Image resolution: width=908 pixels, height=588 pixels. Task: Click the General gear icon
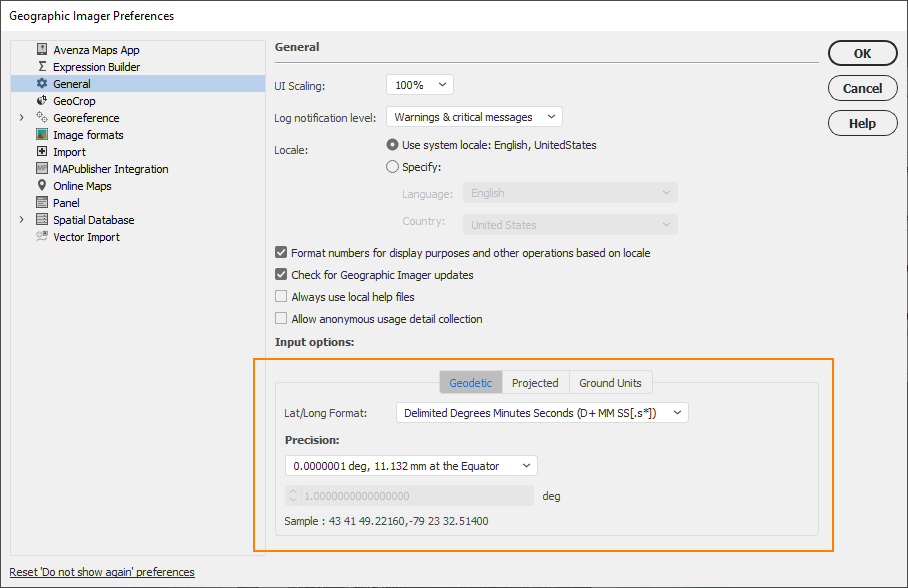(42, 83)
